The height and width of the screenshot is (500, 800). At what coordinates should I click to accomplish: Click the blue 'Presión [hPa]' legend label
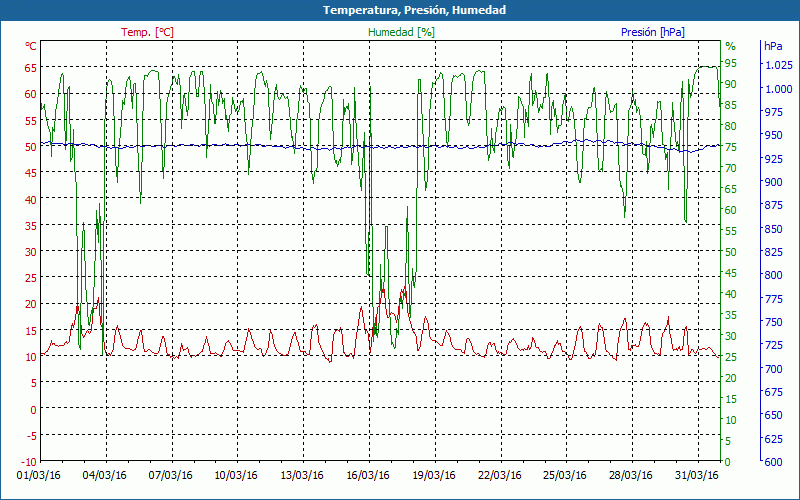[x=653, y=32]
